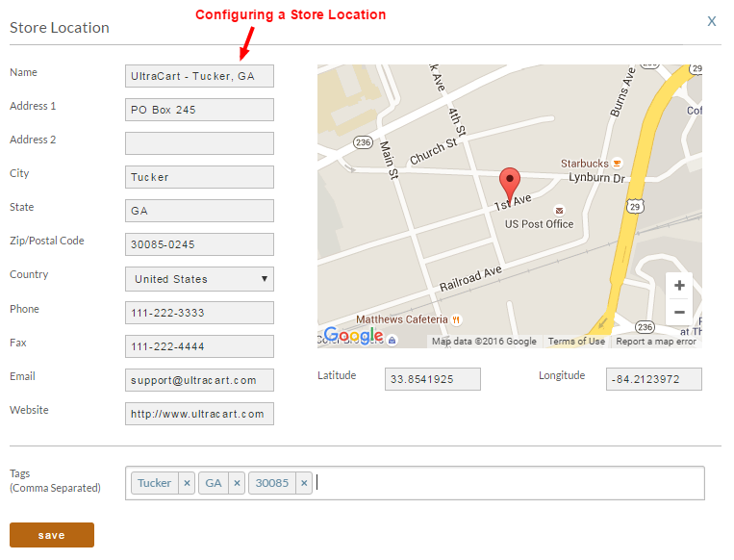Open the Google logo link on map
This screenshot has width=734, height=560.
(x=354, y=335)
